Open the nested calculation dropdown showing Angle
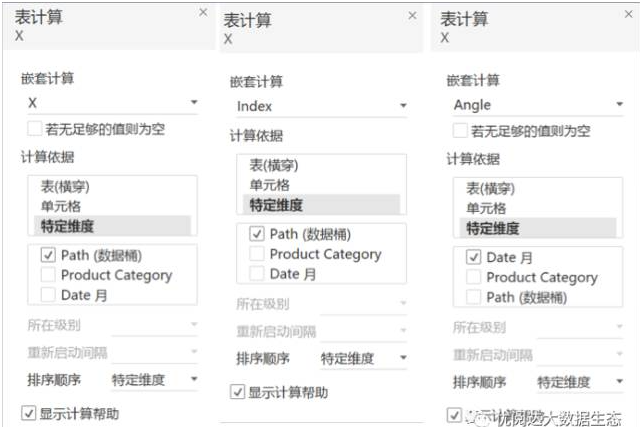Screen dimensions: 640x427 538,105
